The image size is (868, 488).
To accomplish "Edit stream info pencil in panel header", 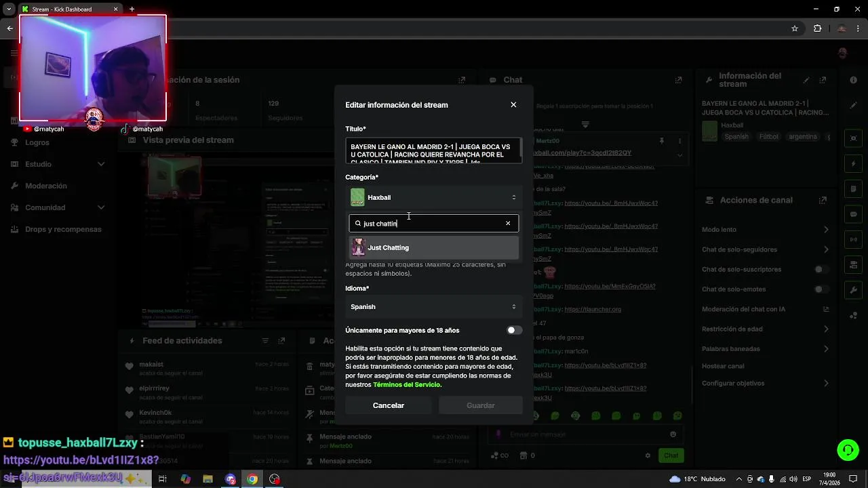I will tap(806, 80).
